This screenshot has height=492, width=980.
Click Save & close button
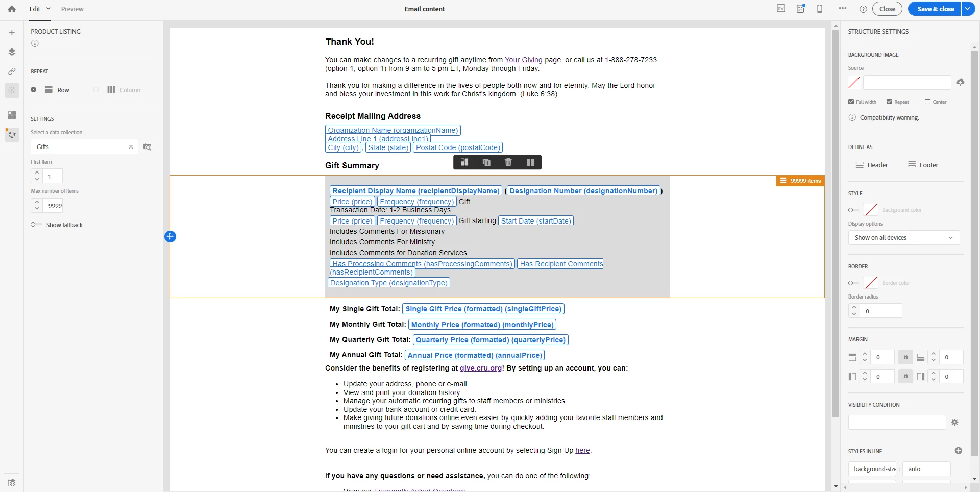[935, 9]
